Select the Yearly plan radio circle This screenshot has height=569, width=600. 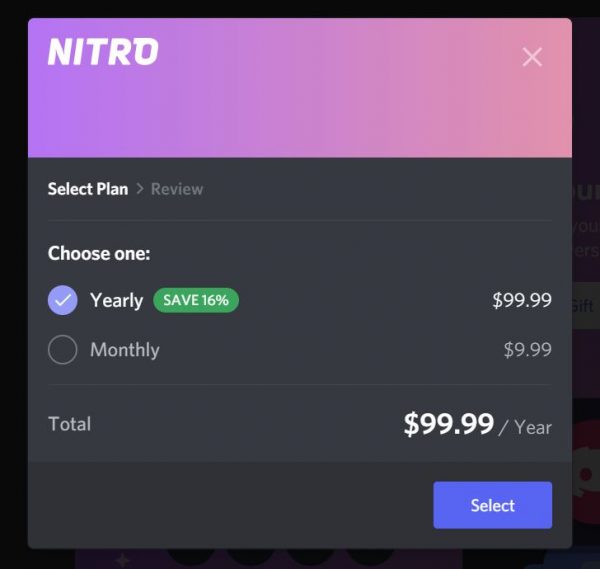point(63,300)
